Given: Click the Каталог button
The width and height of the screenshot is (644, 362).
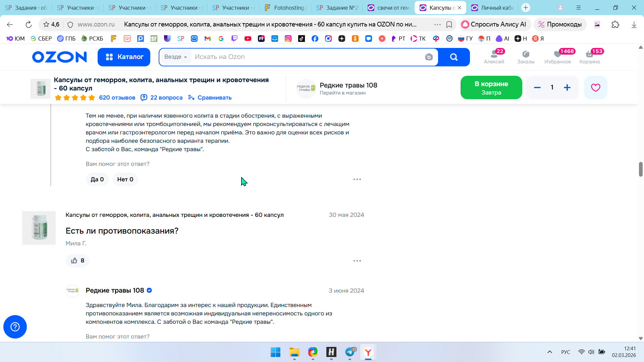Looking at the screenshot, I should tap(124, 57).
